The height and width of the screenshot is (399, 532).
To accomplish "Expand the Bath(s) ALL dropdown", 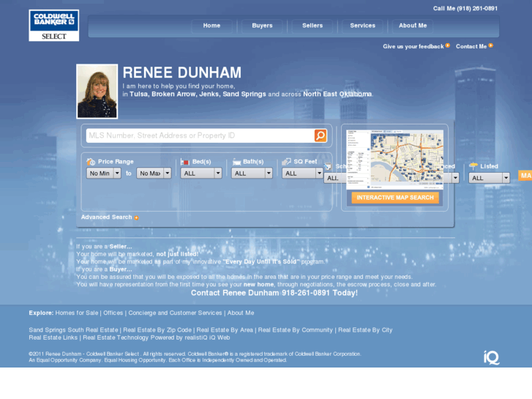I will [x=252, y=174].
